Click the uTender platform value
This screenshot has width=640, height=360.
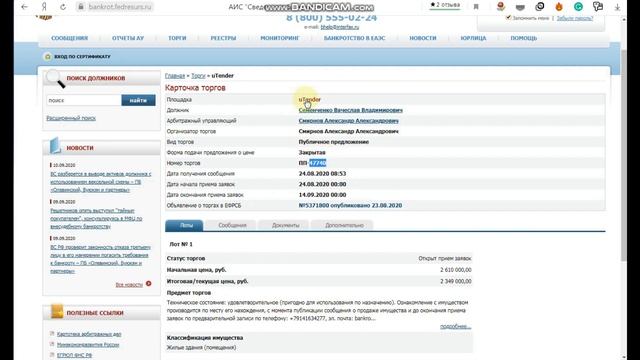(309, 99)
